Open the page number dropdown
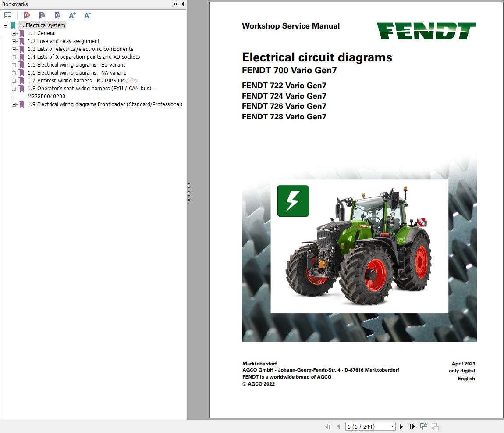 393,426
